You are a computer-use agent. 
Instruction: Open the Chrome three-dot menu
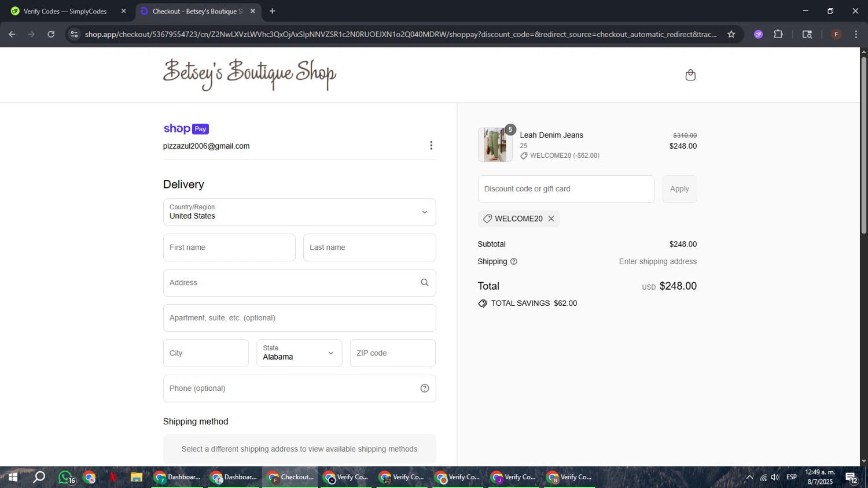pyautogui.click(x=856, y=34)
